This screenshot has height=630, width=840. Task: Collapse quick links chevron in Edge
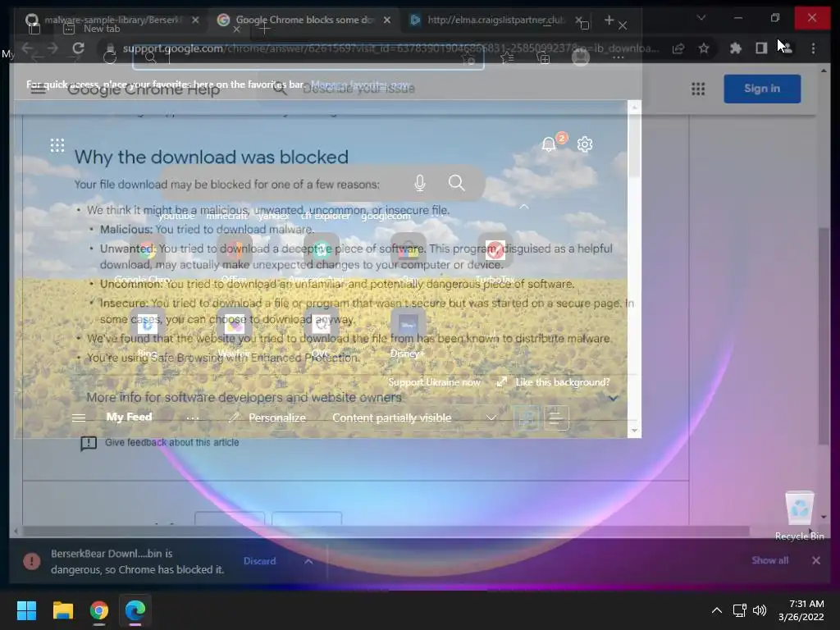pyautogui.click(x=524, y=207)
